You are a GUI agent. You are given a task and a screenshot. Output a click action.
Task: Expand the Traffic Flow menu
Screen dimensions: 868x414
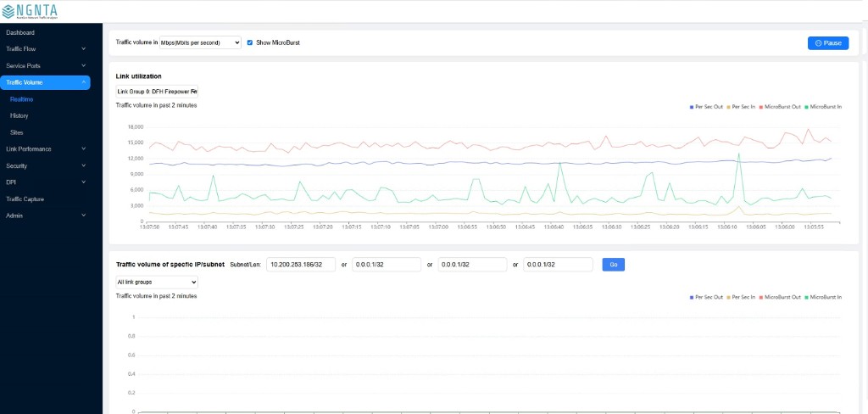(46, 48)
